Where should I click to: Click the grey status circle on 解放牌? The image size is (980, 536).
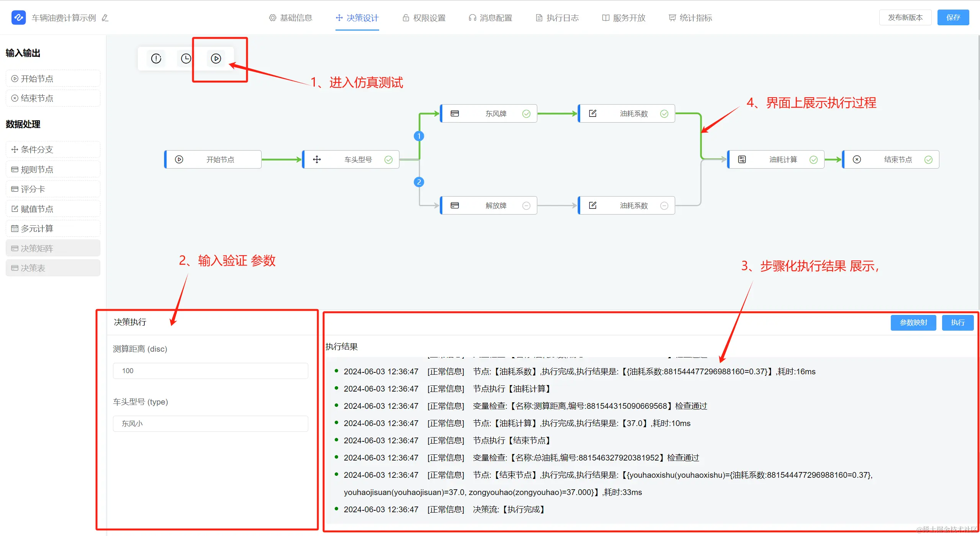[526, 206]
